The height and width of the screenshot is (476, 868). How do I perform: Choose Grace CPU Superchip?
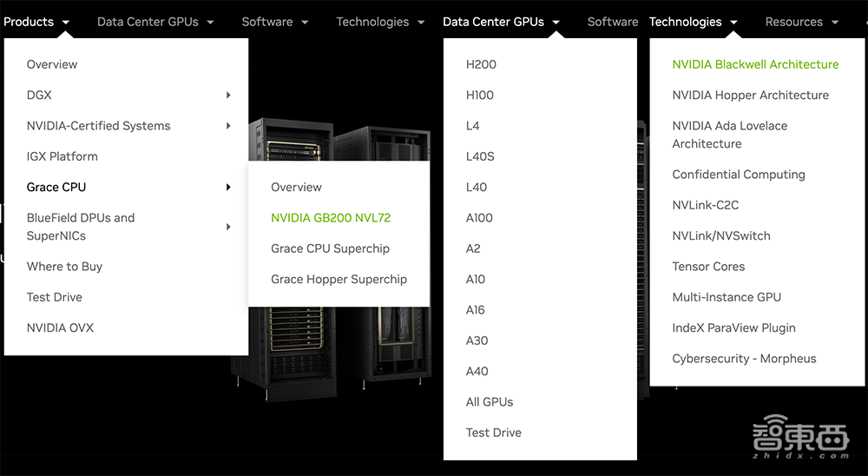[x=330, y=248]
